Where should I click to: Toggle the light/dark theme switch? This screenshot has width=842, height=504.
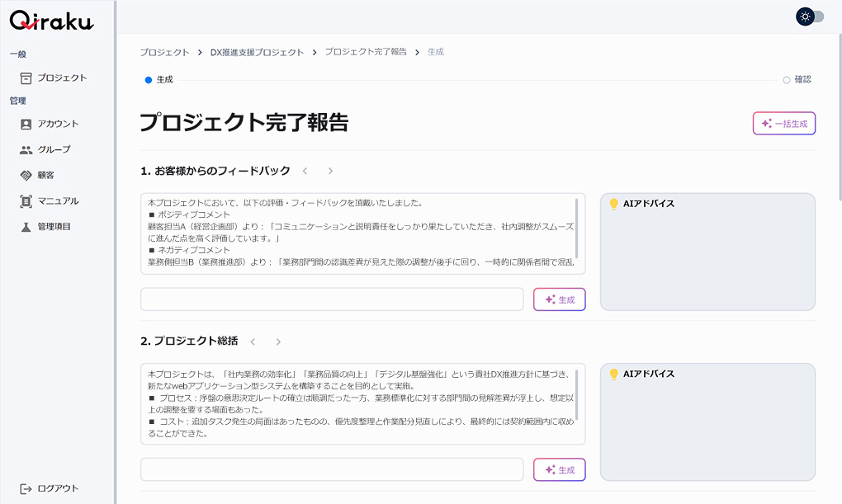[810, 16]
